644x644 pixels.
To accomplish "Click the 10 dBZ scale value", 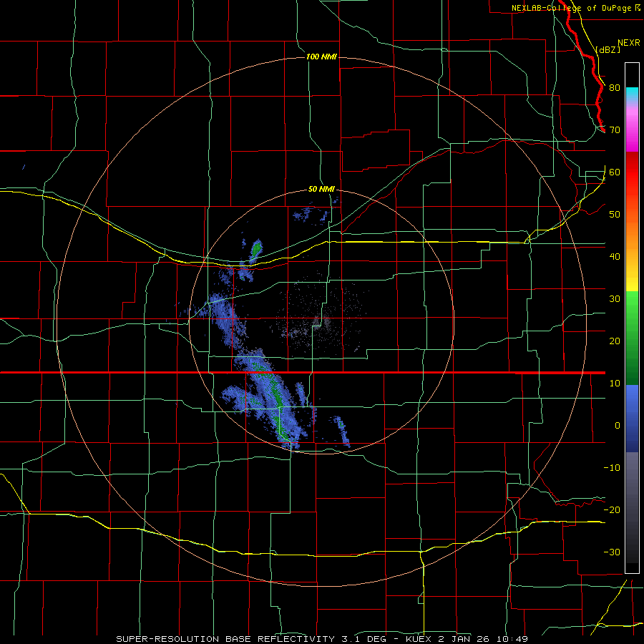I will click(615, 384).
